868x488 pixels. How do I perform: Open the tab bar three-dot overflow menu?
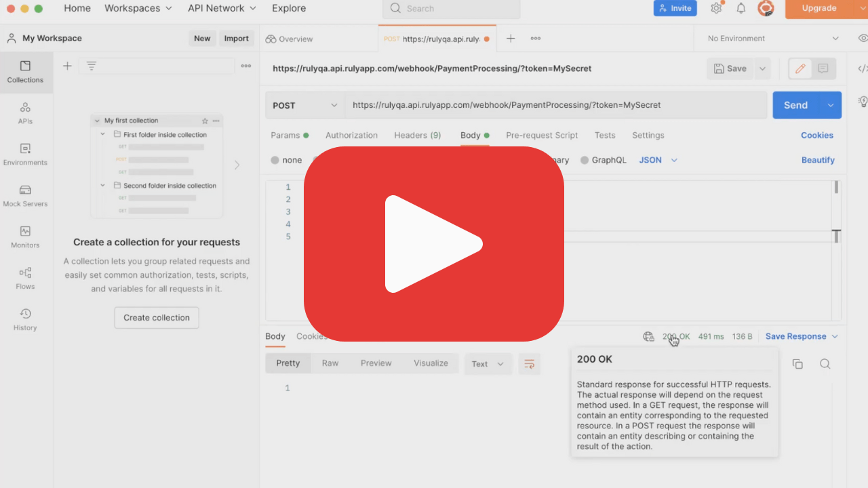coord(536,39)
